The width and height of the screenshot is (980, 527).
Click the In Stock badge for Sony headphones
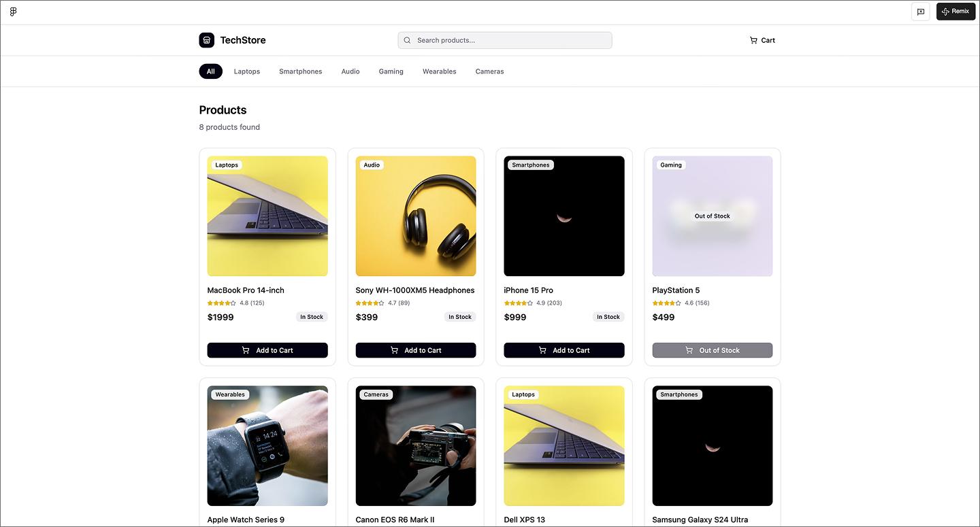point(460,317)
